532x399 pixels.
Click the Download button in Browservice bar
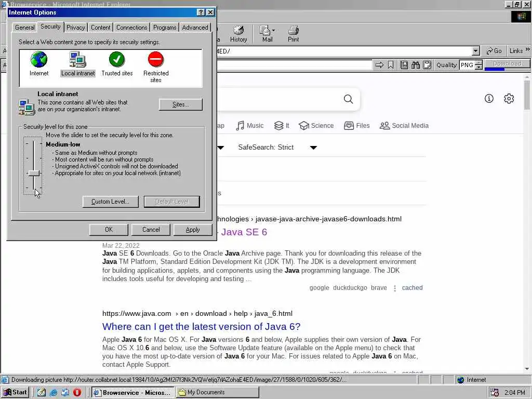click(507, 63)
